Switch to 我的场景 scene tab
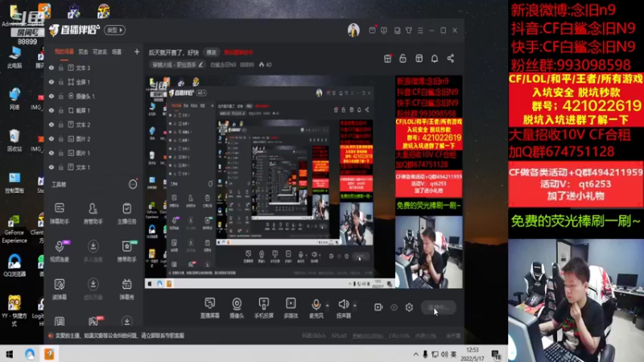This screenshot has width=644, height=362. point(64,51)
